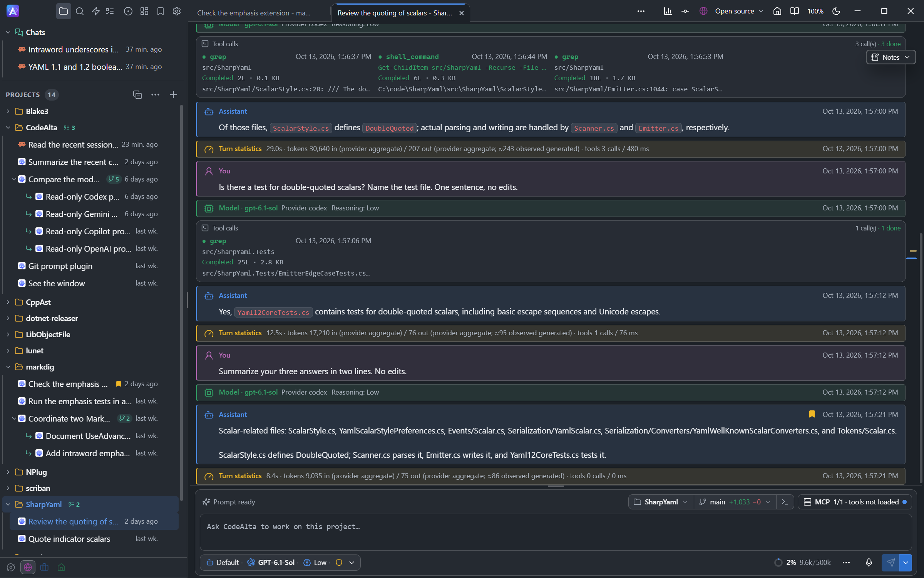Click the Default agent selector button
924x578 pixels.
coord(223,563)
